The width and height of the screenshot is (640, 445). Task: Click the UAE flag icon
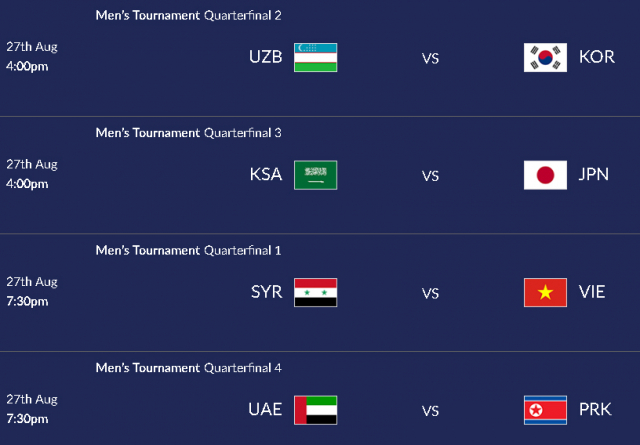316,410
